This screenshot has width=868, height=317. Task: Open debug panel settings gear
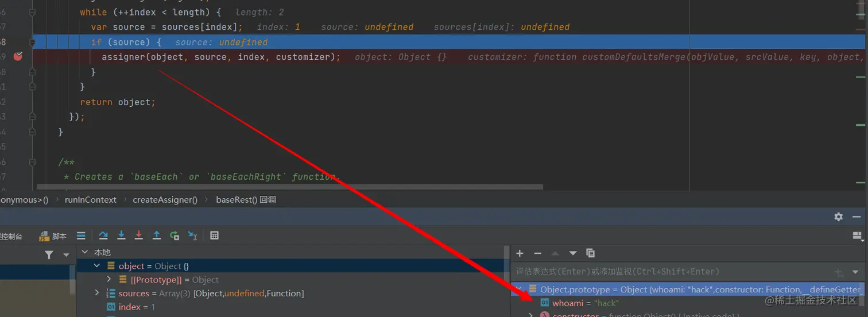839,217
